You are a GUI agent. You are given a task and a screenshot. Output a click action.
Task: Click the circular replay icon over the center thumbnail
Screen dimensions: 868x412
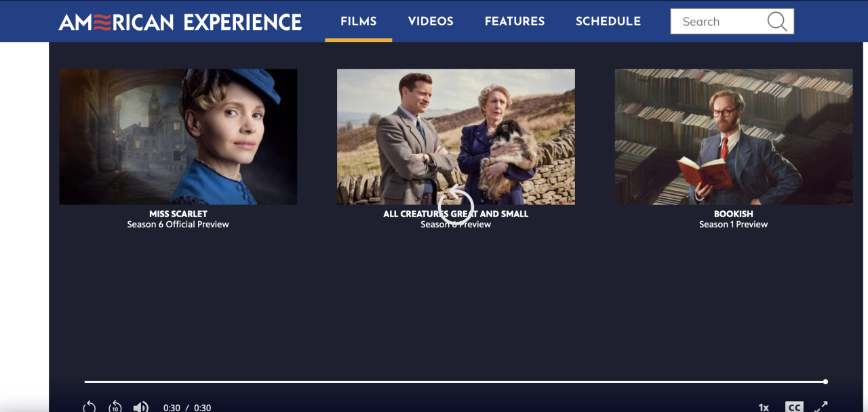click(456, 202)
